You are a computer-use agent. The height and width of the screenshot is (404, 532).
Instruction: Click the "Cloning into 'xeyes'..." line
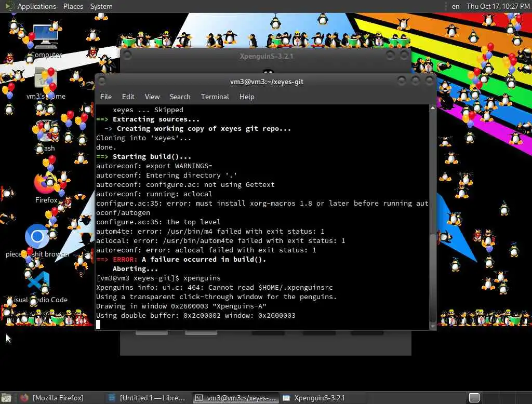pyautogui.click(x=143, y=138)
